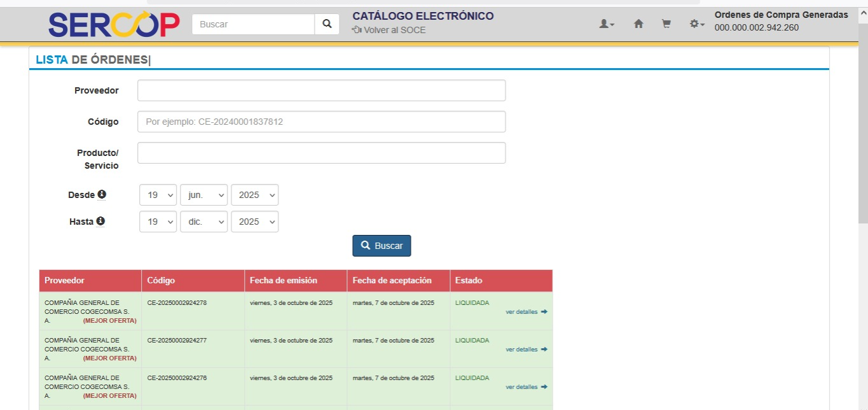Open the Hasta month dropdown showing dic.
Viewport: 868px width, 410px height.
coord(203,222)
